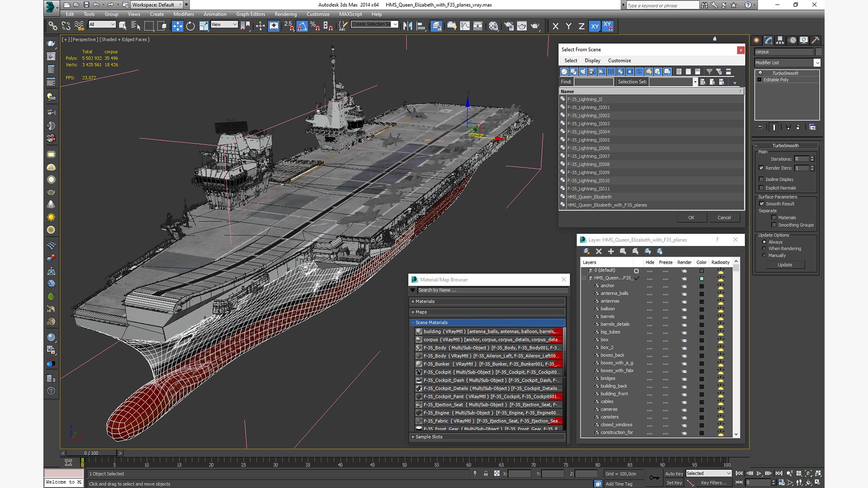868x488 pixels.
Task: Select the Move tool in main toolbar
Action: pos(178,26)
